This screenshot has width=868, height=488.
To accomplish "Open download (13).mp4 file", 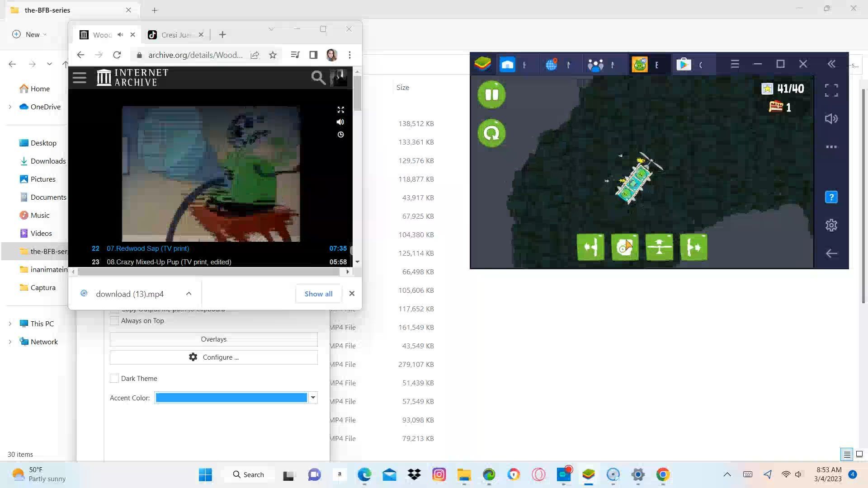I will click(130, 294).
